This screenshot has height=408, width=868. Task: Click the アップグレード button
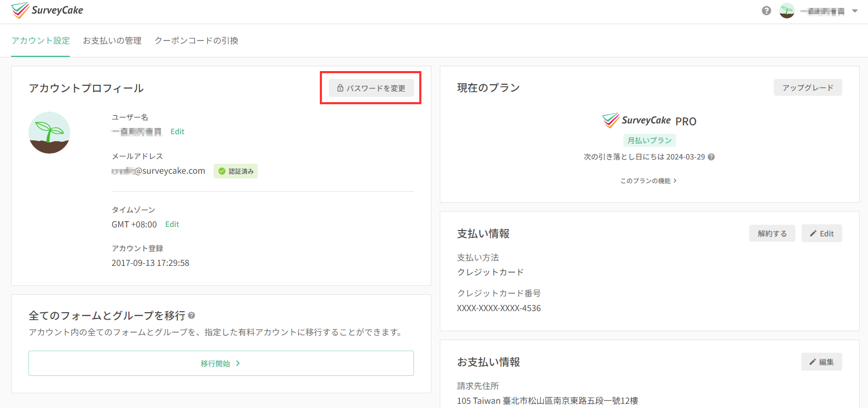click(x=808, y=87)
